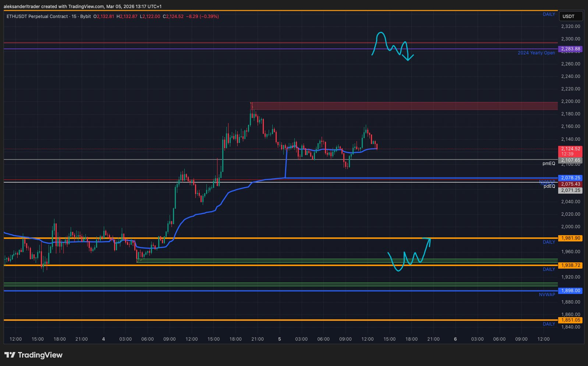Click the day 5 label on the time axis
The width and height of the screenshot is (588, 366).
pyautogui.click(x=280, y=339)
